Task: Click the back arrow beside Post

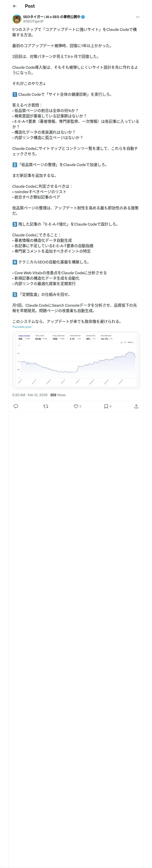Action: [14, 6]
